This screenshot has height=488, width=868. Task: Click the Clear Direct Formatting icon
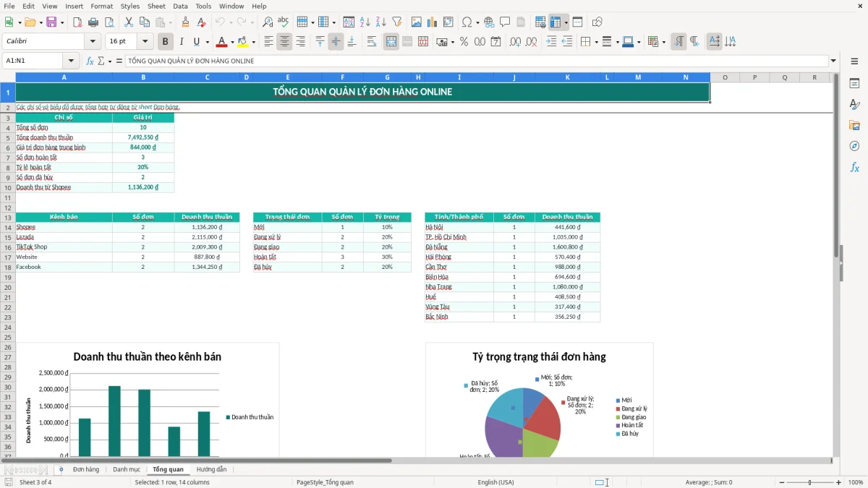(x=202, y=22)
